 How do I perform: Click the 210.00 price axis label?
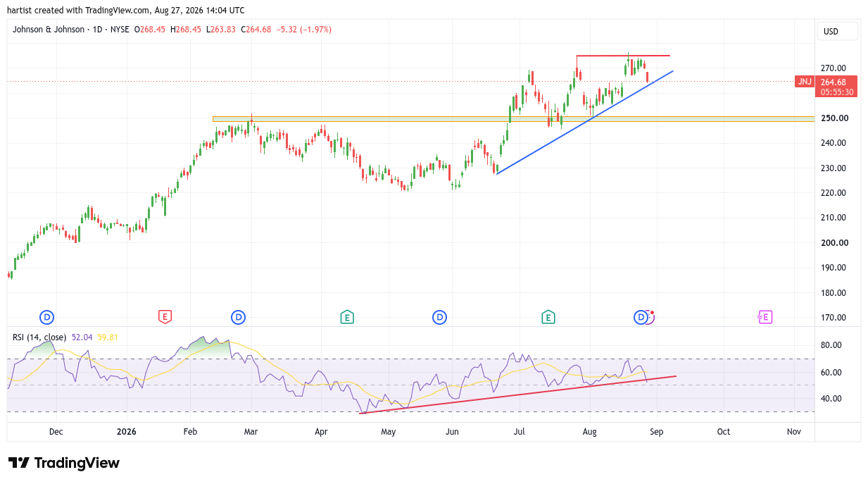pyautogui.click(x=834, y=218)
